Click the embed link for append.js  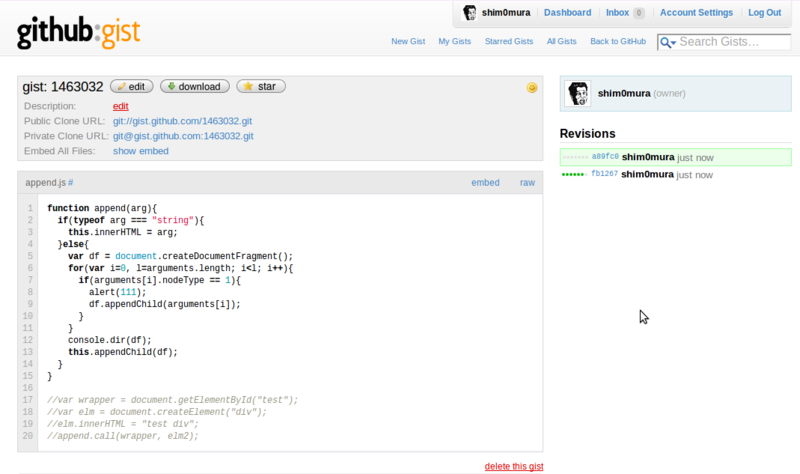(x=485, y=183)
